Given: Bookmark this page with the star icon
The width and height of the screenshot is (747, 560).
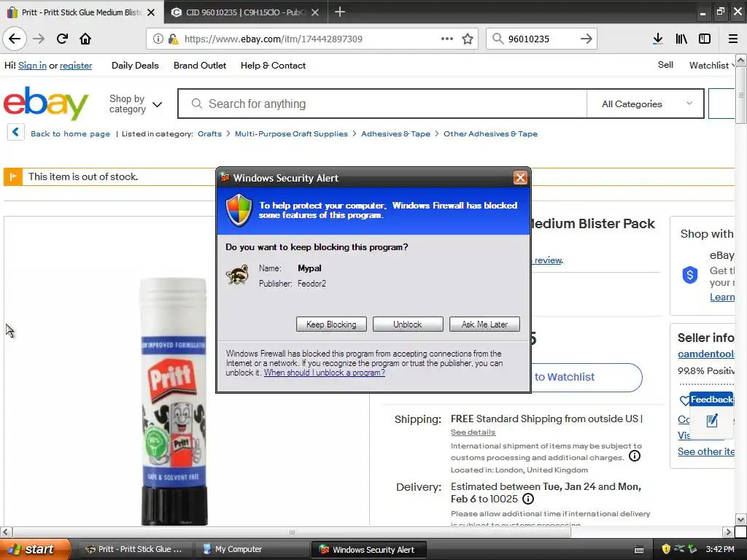Looking at the screenshot, I should pos(468,39).
